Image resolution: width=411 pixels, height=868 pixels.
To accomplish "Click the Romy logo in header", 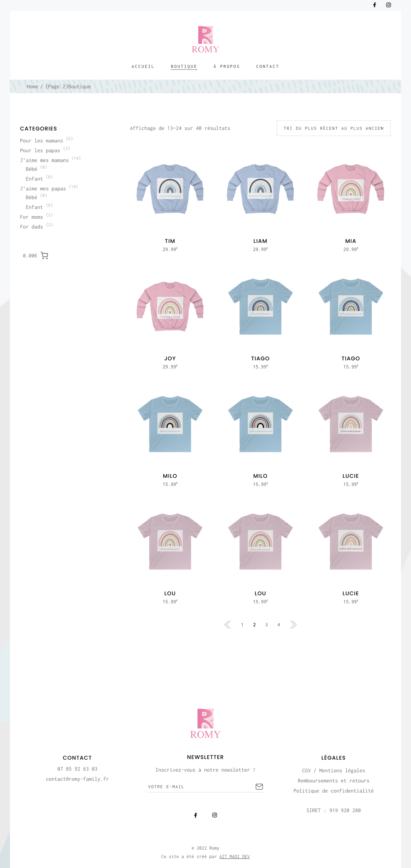I will [205, 39].
